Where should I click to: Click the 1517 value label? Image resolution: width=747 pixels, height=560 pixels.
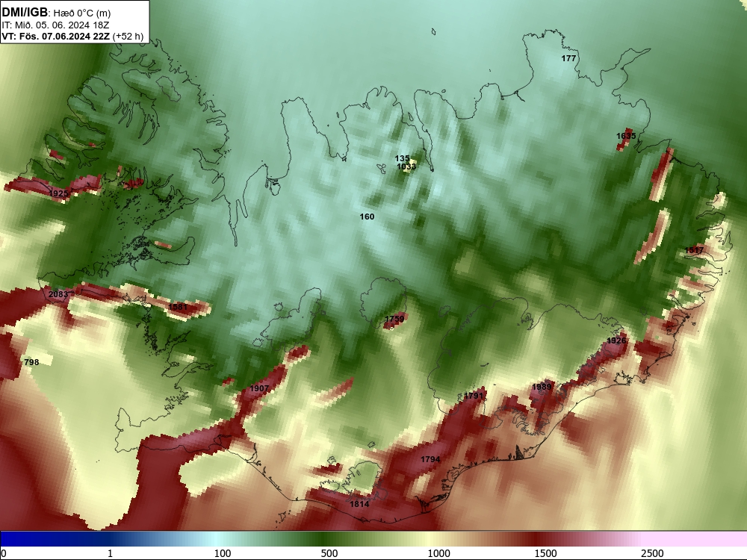694,250
